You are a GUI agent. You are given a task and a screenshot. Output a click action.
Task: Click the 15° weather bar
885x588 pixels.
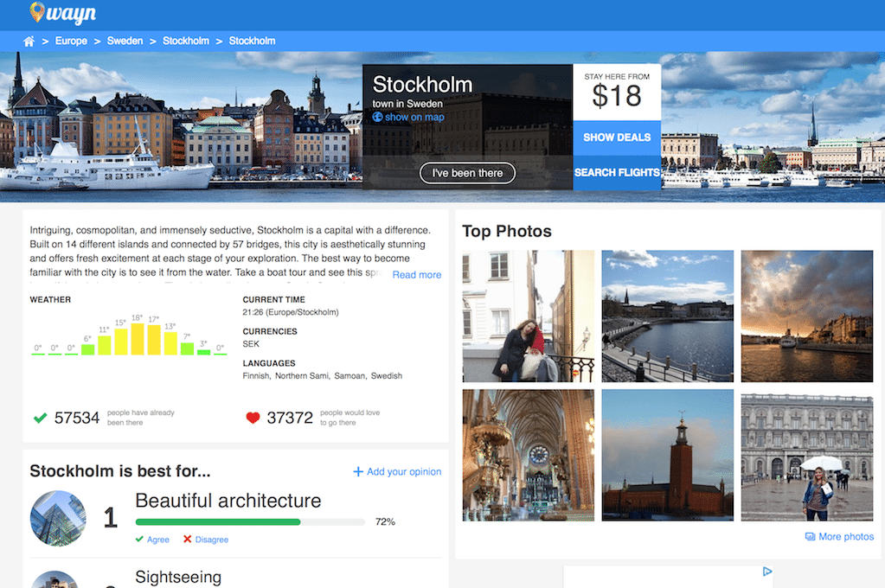(121, 342)
